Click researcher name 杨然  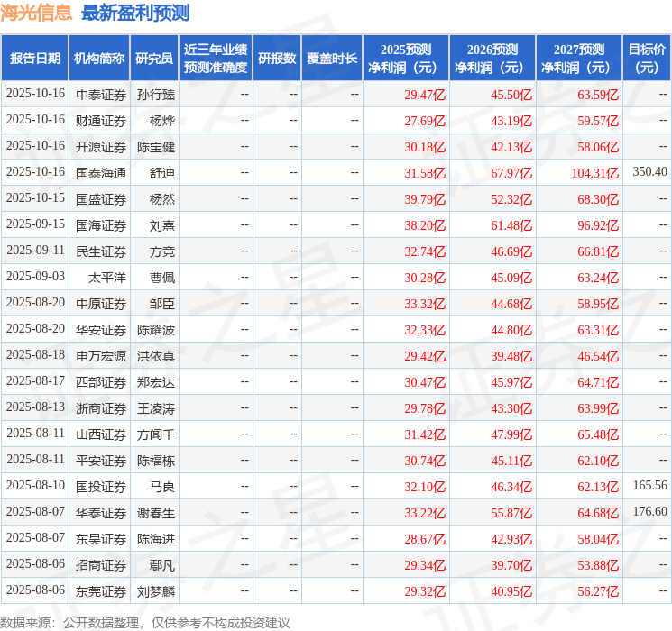pos(162,199)
